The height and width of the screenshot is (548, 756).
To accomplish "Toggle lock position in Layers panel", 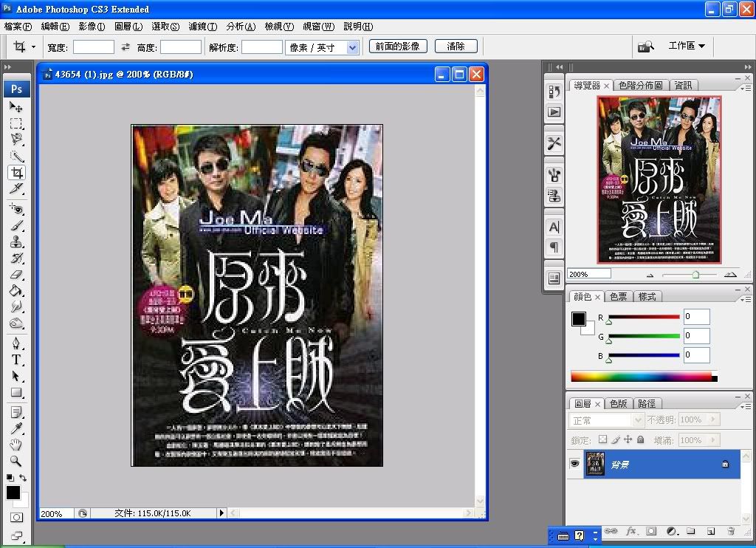I will tap(628, 439).
